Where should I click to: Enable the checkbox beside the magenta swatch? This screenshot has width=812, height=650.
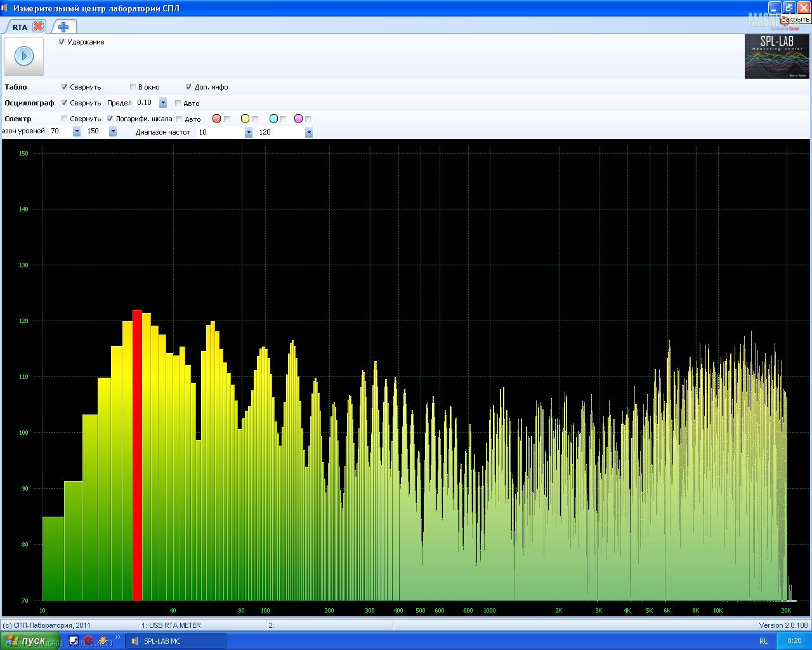pos(308,119)
